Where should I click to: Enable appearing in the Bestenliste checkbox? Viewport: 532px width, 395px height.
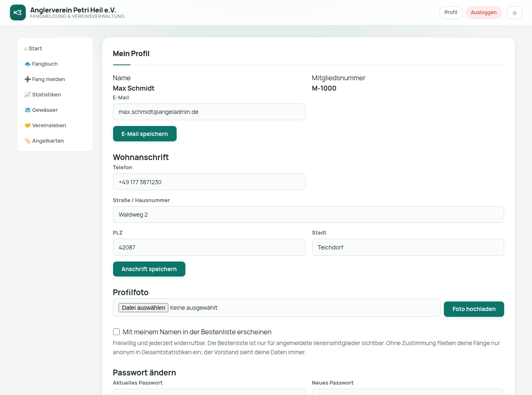coord(116,332)
